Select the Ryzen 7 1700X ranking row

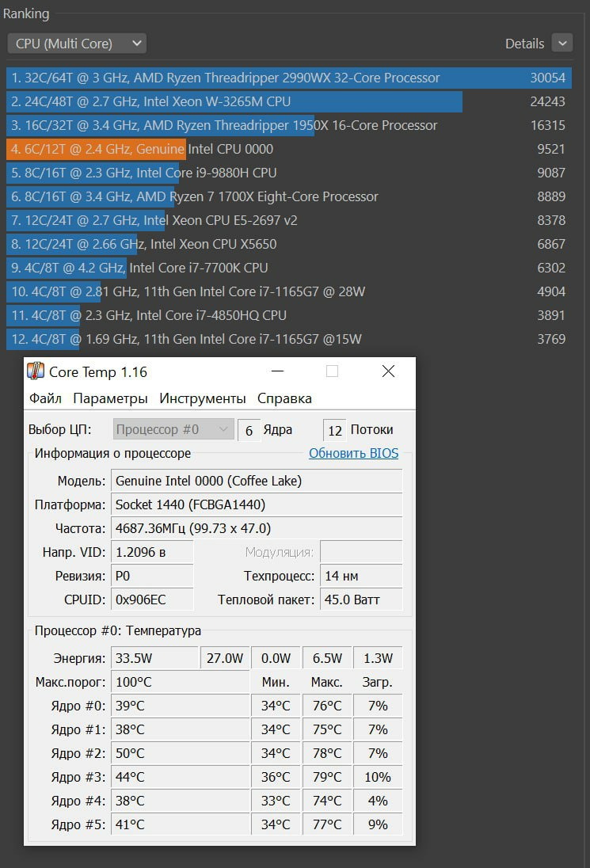click(x=289, y=196)
